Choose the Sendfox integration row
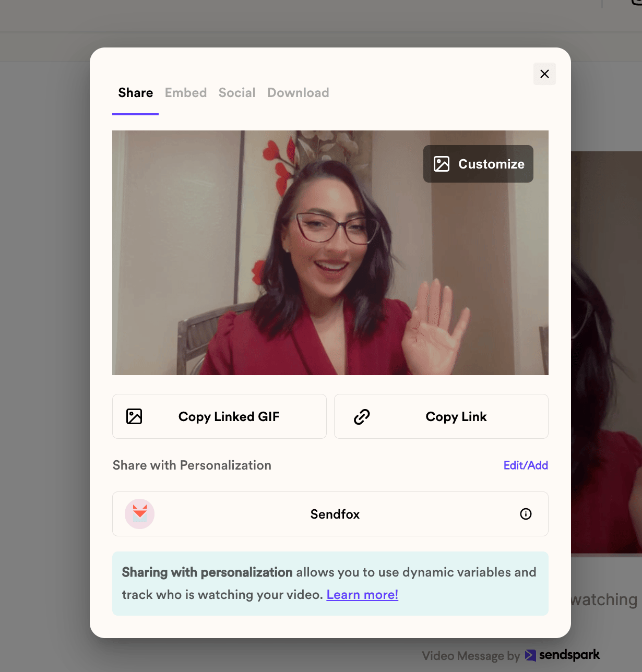 [330, 514]
